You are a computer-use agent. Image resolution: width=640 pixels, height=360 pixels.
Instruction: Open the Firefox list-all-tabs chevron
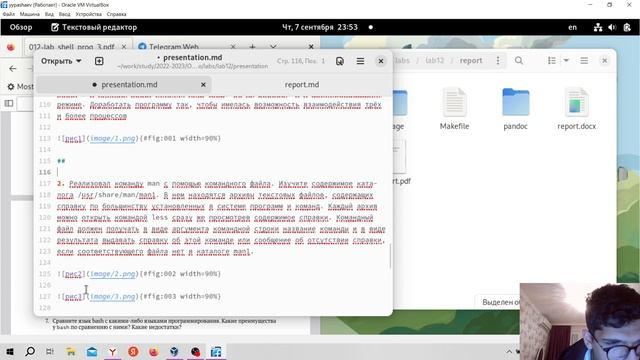coord(273,47)
